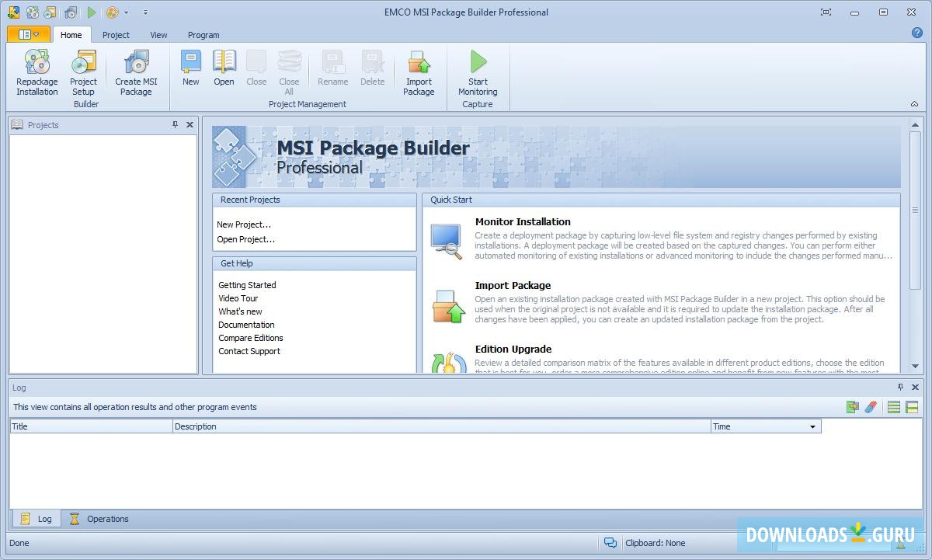Click Repackage Installation in the ribbon

[37, 74]
